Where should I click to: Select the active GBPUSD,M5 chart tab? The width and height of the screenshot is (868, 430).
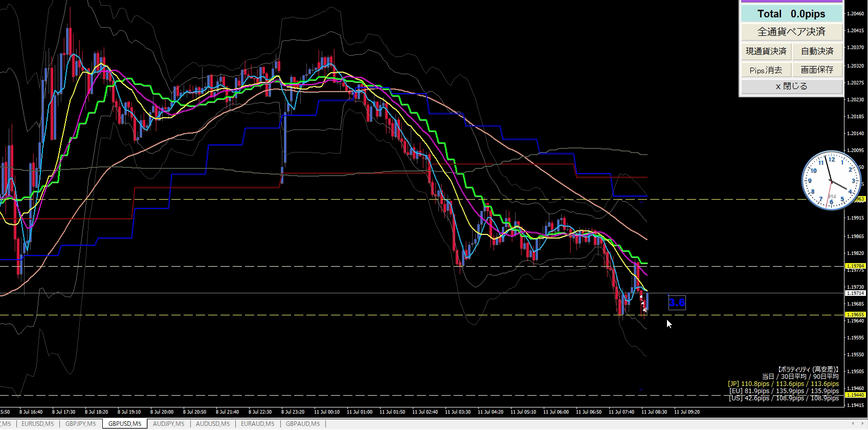click(x=125, y=424)
